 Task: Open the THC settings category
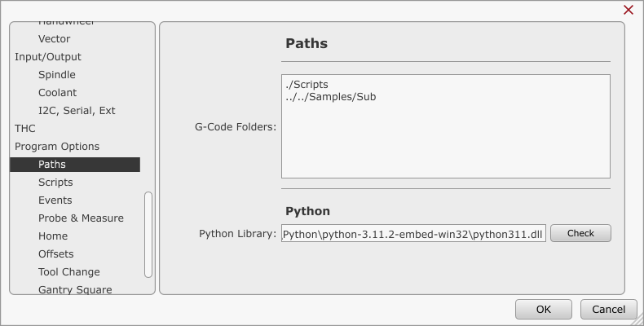click(25, 129)
